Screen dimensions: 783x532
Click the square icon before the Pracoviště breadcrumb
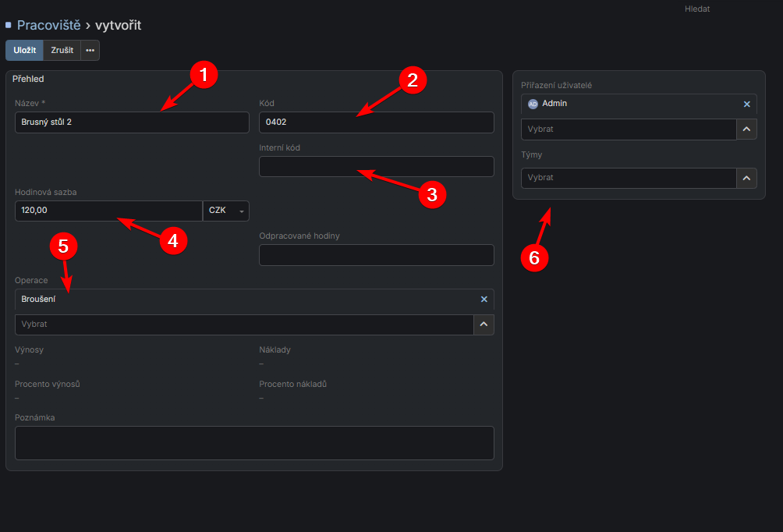click(x=9, y=26)
